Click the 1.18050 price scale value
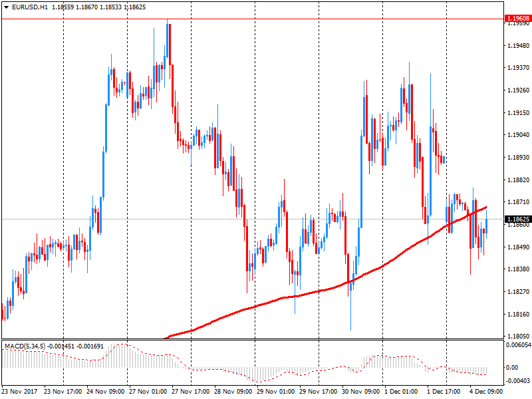This screenshot has height=399, width=532. [x=518, y=336]
